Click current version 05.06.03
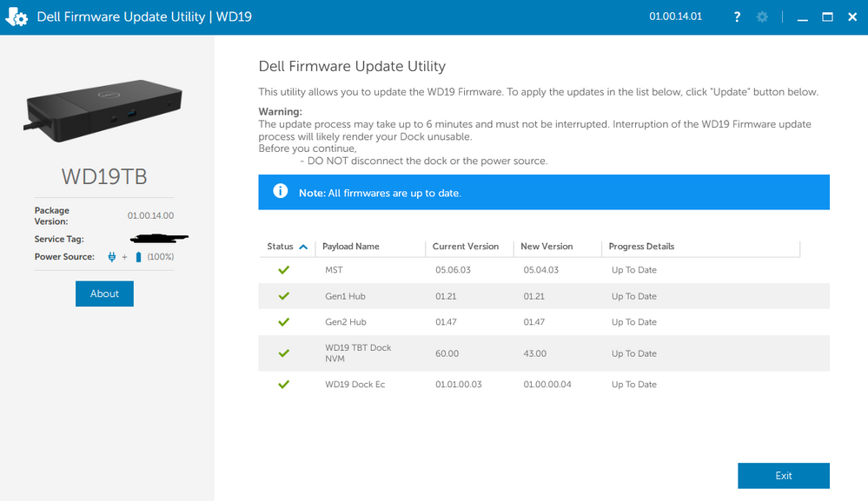Image resolution: width=868 pixels, height=501 pixels. [x=453, y=270]
